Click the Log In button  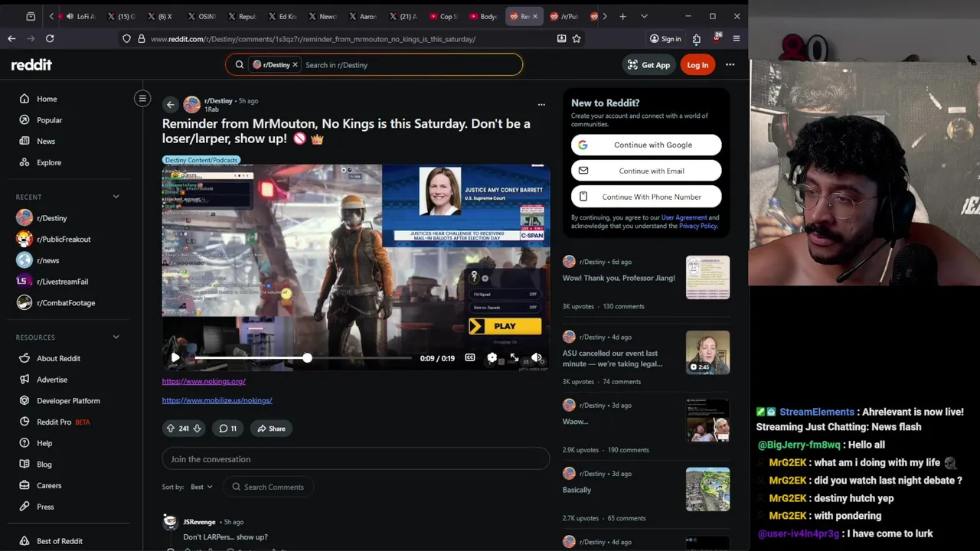click(697, 65)
